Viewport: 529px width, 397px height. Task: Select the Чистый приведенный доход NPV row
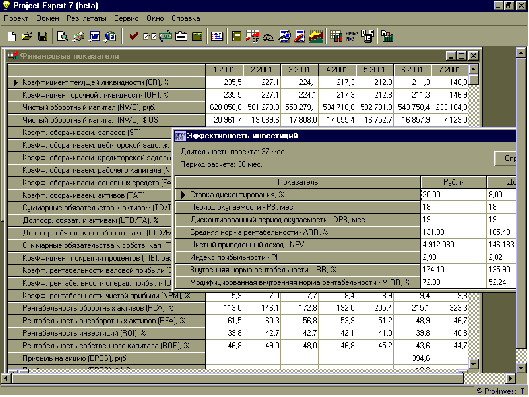pyautogui.click(x=298, y=245)
